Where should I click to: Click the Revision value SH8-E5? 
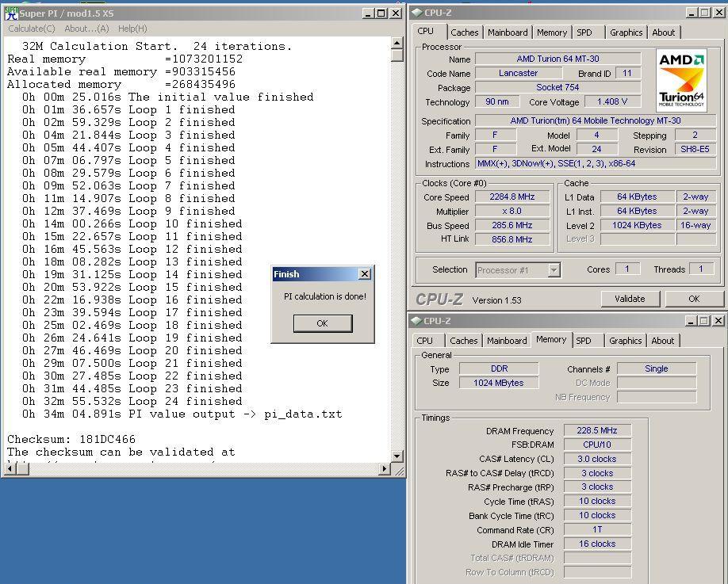tap(695, 149)
